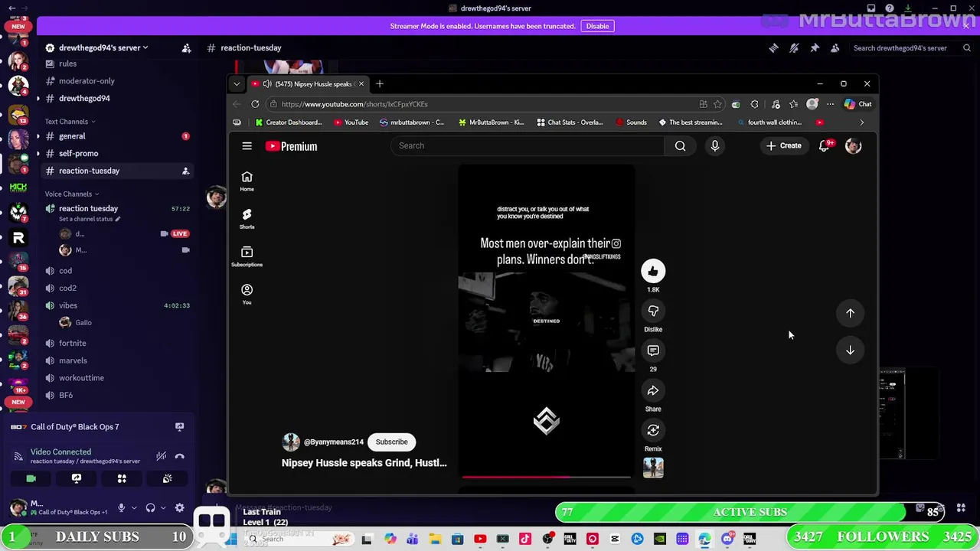Open Discord user settings gear

(x=179, y=507)
